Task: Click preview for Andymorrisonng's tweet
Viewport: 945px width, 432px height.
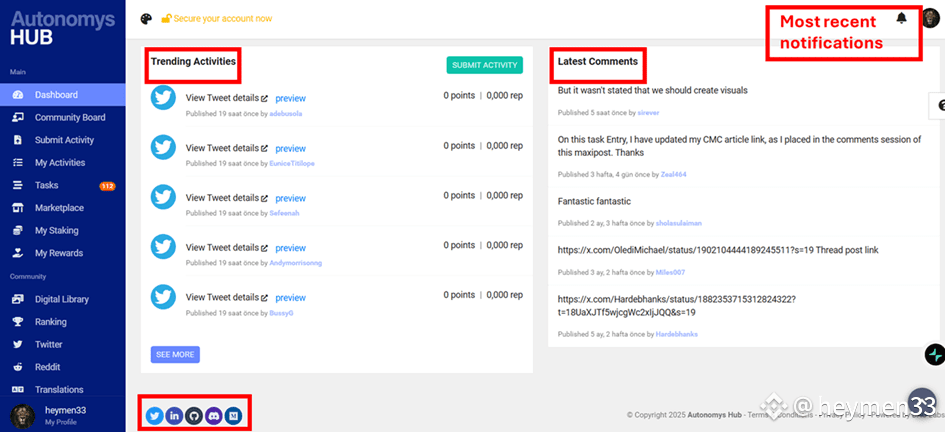Action: point(290,248)
